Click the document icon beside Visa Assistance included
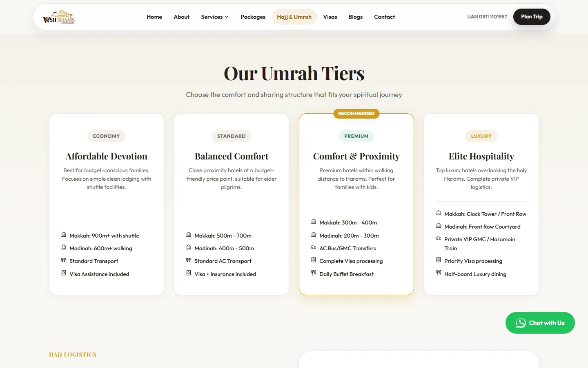This screenshot has width=588, height=368. click(64, 273)
